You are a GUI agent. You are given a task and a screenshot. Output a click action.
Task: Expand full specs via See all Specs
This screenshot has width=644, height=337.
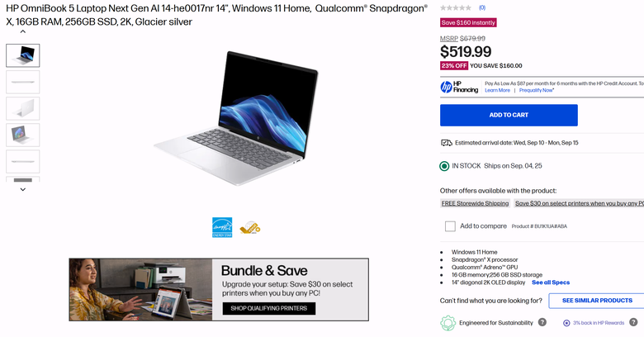tap(551, 282)
